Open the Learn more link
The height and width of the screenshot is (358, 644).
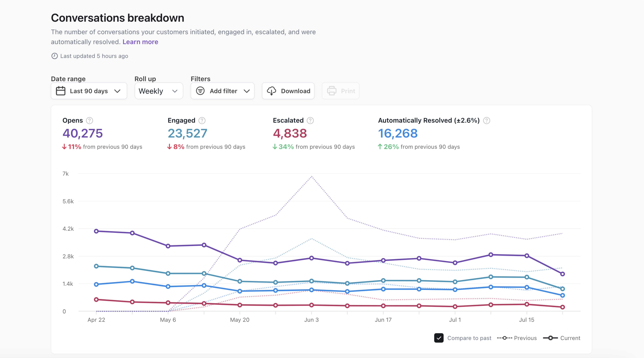pos(140,42)
